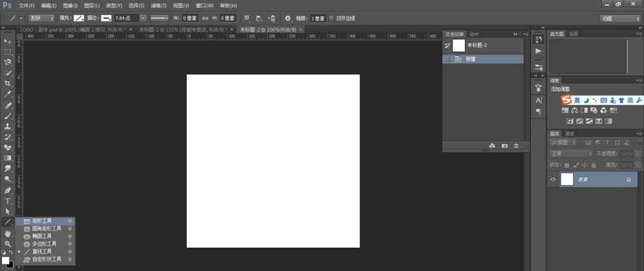Select the Move tool in the toolbox
This screenshot has width=644, height=271.
pyautogui.click(x=8, y=41)
